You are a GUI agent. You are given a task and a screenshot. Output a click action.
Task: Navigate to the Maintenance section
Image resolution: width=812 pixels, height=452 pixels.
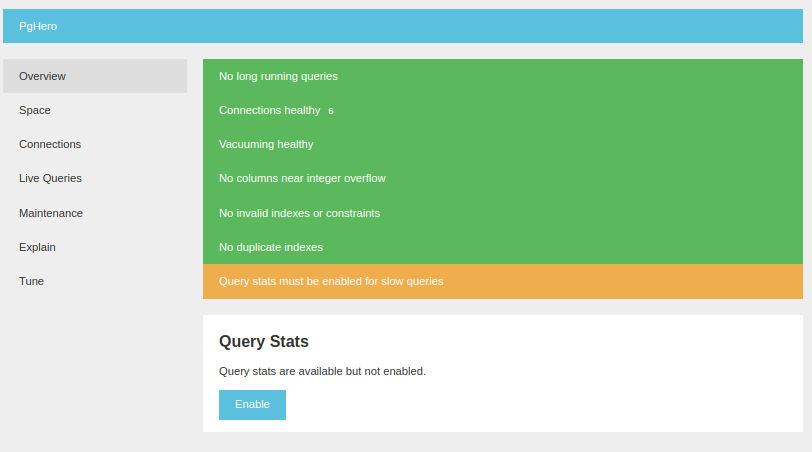pos(51,213)
